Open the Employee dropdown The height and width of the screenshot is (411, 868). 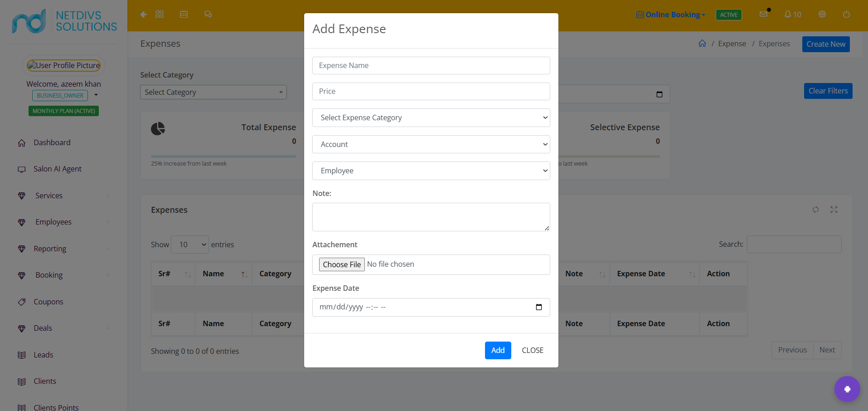pyautogui.click(x=431, y=171)
